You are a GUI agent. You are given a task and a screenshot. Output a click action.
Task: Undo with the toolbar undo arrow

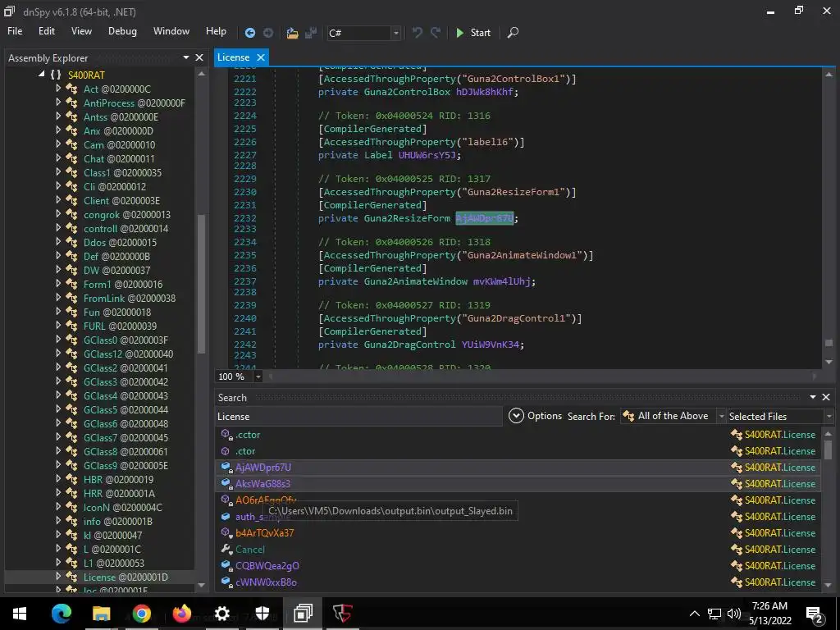(417, 33)
